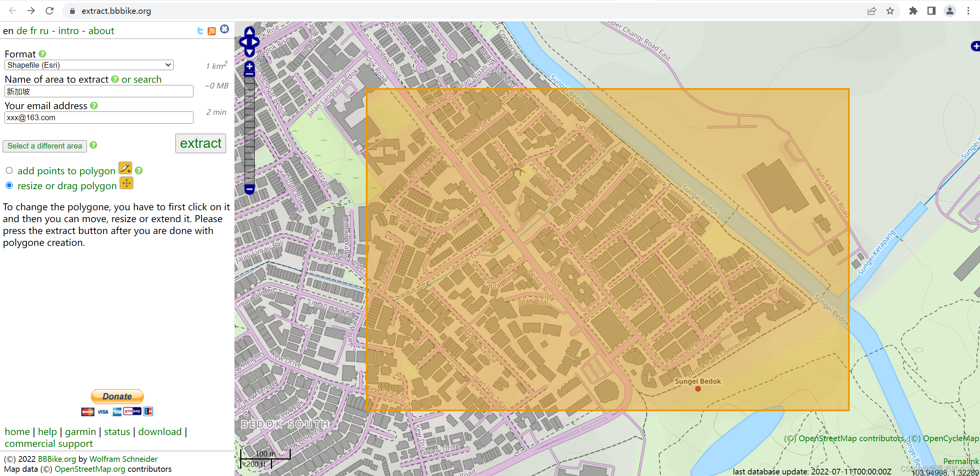Zoom out with bottom minus button
The height and width of the screenshot is (476, 980).
249,189
